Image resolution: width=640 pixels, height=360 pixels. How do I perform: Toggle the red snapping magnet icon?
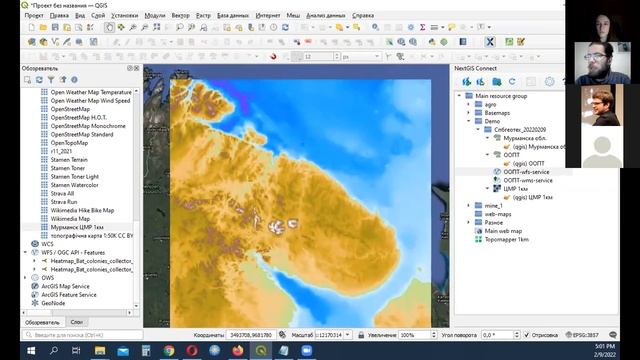273,56
